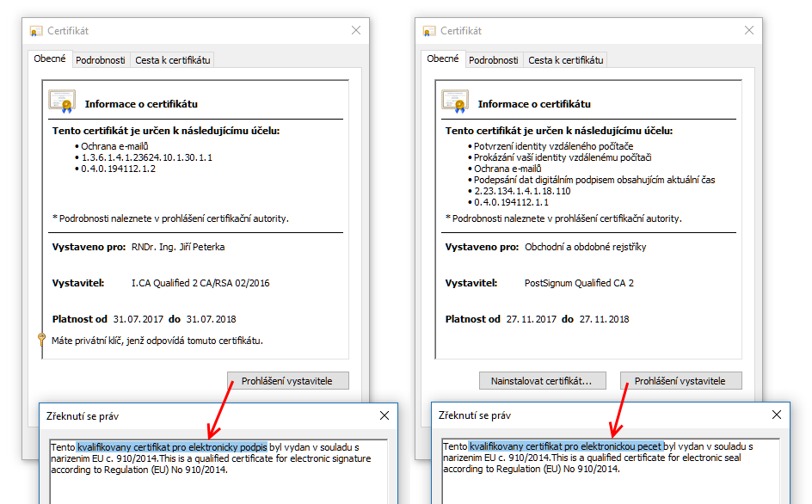812x504 pixels.
Task: Click 'Prokázání vaší identity vzdálenému počítači' line
Action: coord(563,157)
